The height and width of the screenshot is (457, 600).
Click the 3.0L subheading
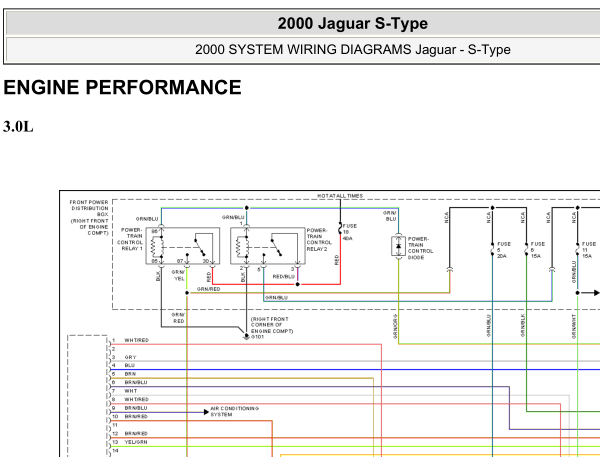[18, 127]
